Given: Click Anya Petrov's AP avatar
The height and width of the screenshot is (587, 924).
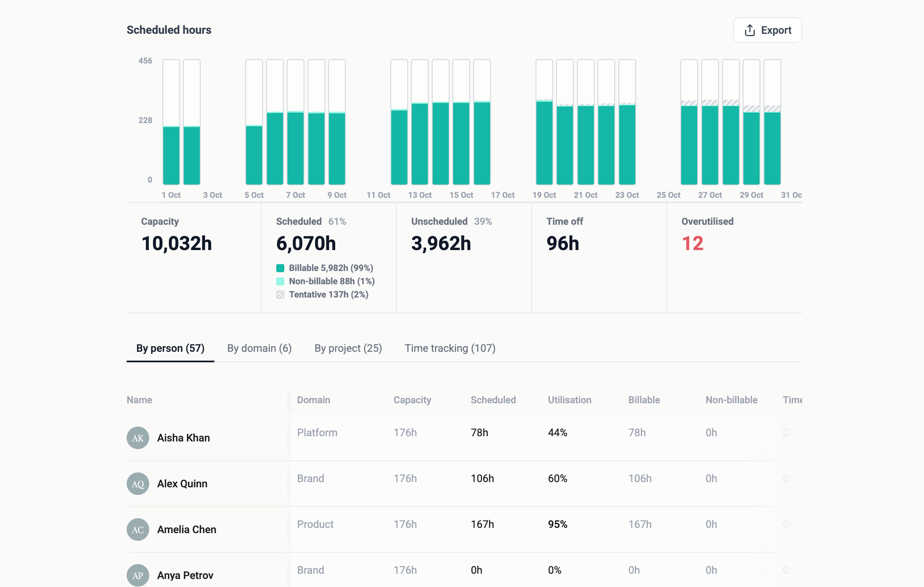Looking at the screenshot, I should tap(138, 575).
